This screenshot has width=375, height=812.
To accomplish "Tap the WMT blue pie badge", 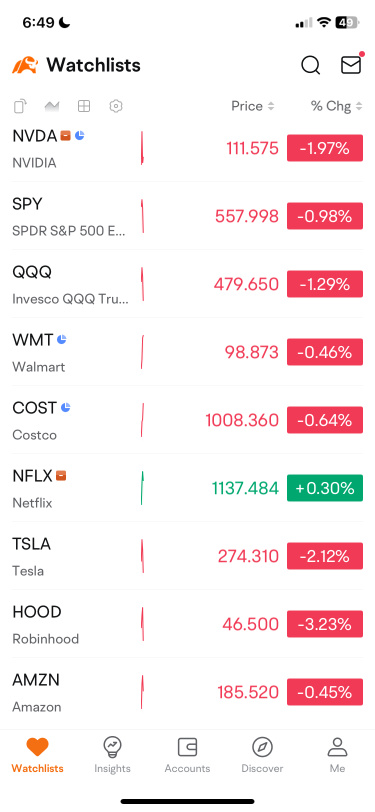I will [x=62, y=339].
